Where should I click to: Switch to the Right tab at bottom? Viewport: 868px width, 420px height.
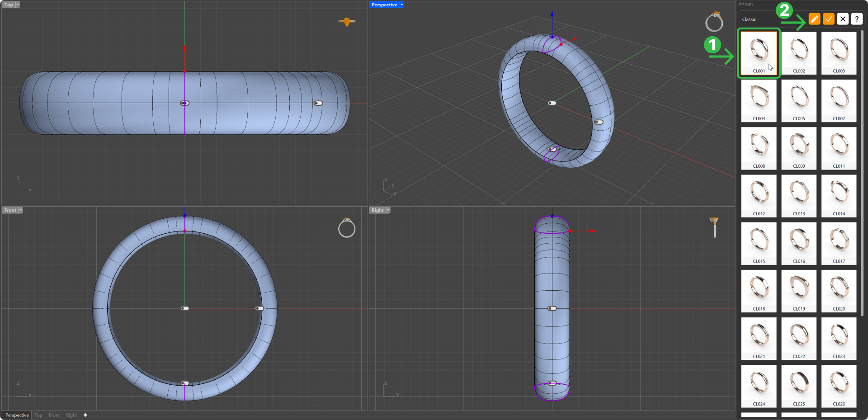click(71, 415)
